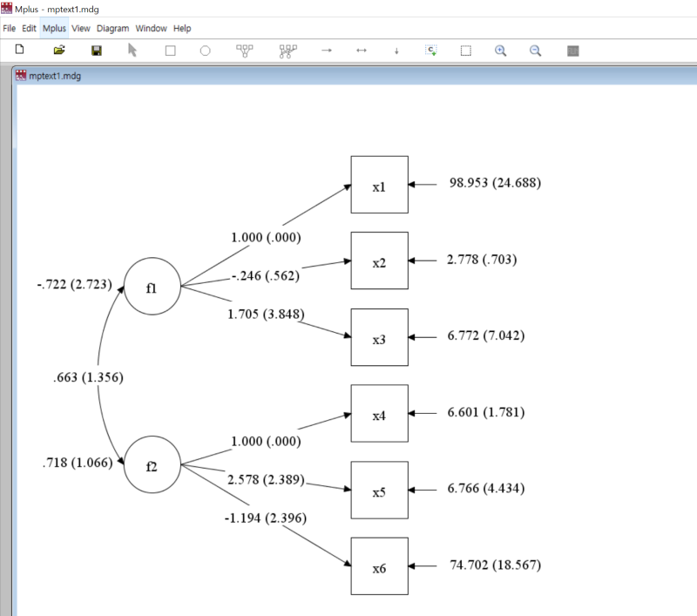Select the x4 observed variable box
Viewport: 697px width, 616px height.
[x=380, y=413]
